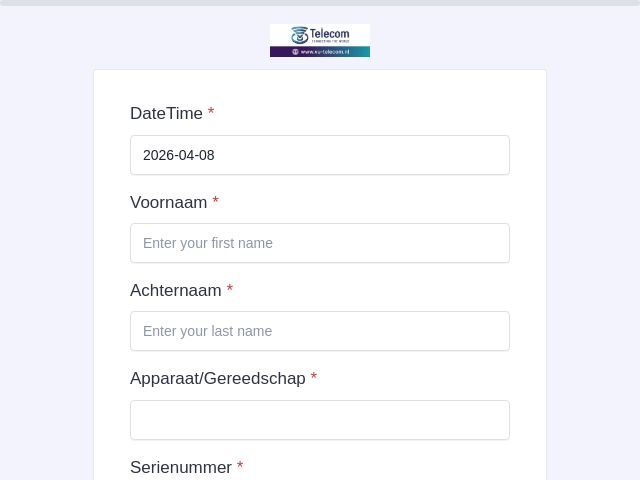
Task: Focus the Achternaam last name input
Action: pos(320,331)
